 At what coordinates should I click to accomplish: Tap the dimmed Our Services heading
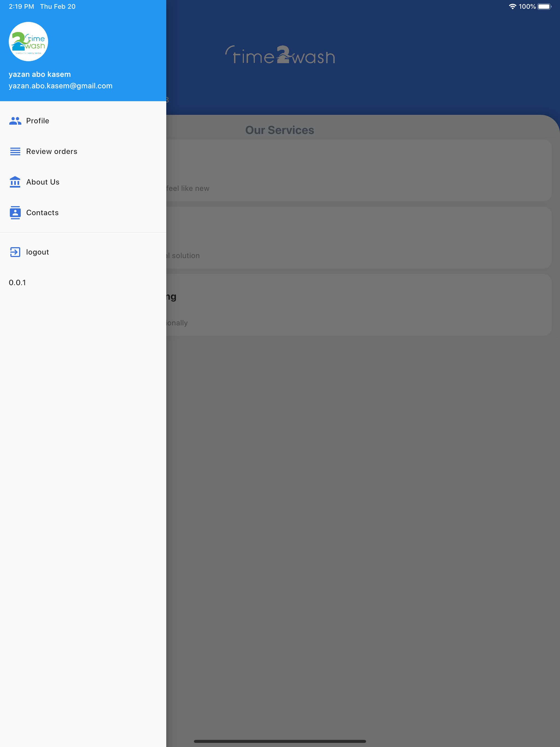pyautogui.click(x=280, y=130)
